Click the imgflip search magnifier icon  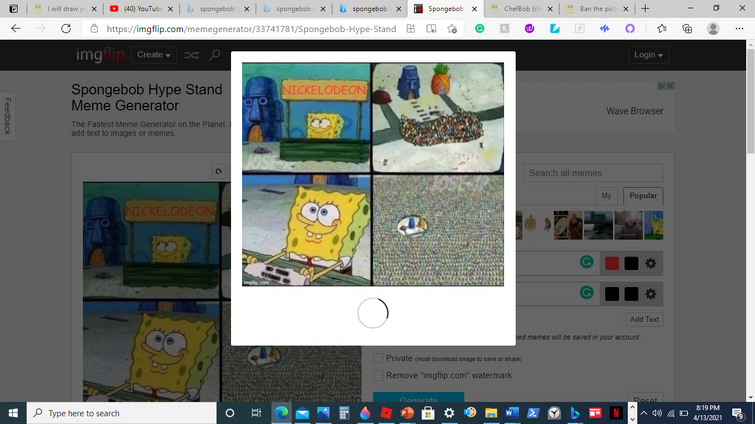tap(215, 55)
